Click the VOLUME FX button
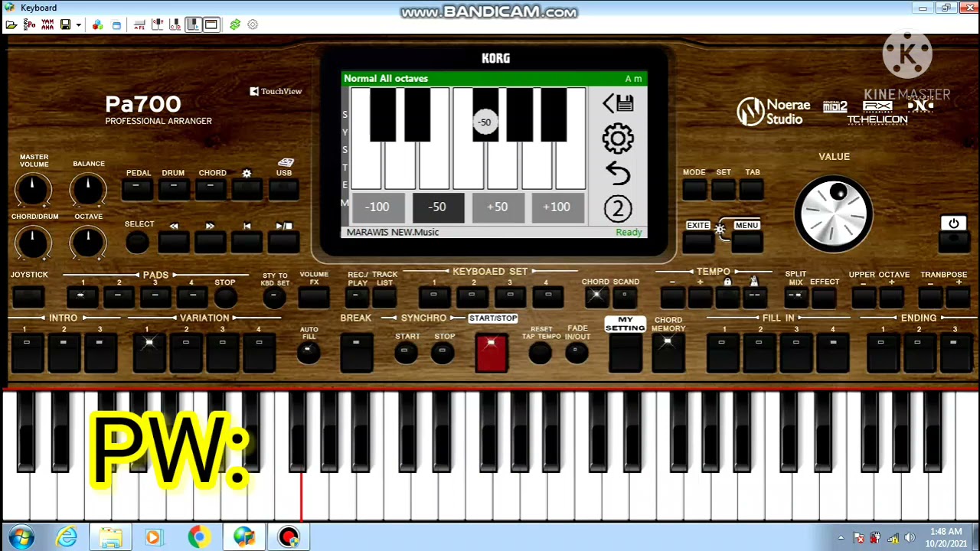This screenshot has height=551, width=980. point(313,297)
